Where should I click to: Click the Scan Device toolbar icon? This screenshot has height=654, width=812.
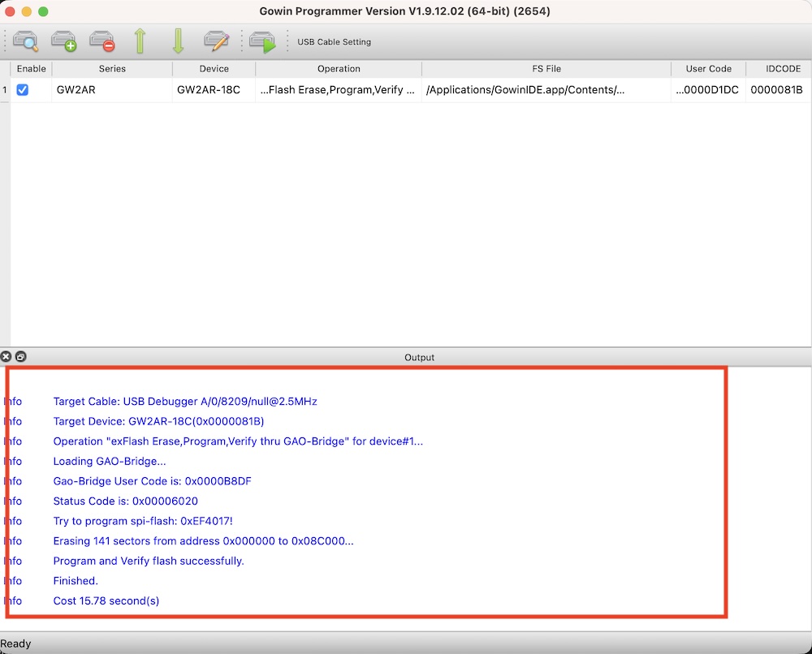(x=25, y=41)
